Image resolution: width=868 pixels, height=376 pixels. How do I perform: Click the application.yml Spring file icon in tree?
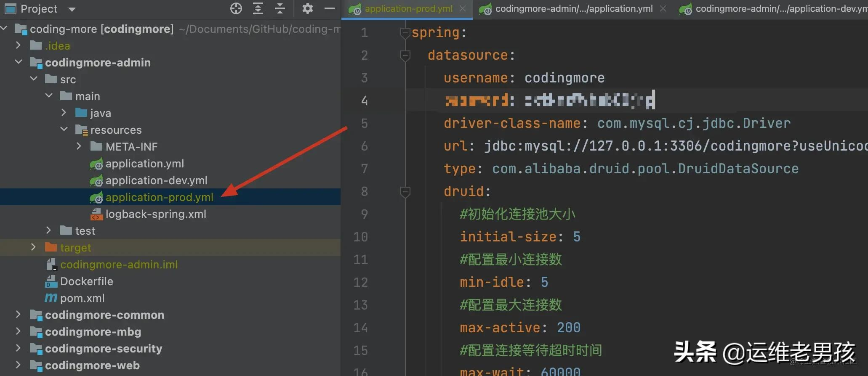[x=96, y=164]
